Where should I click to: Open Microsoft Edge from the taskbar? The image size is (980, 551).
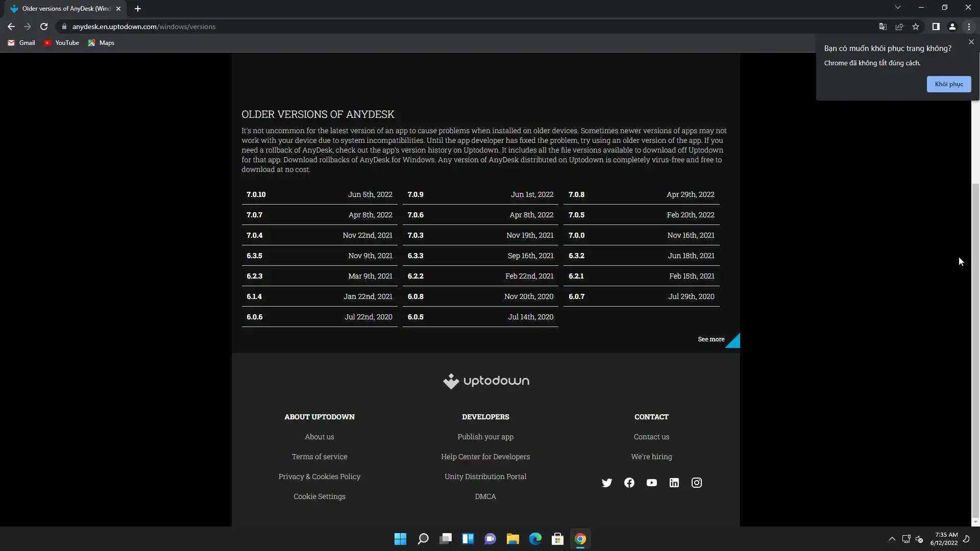tap(535, 539)
